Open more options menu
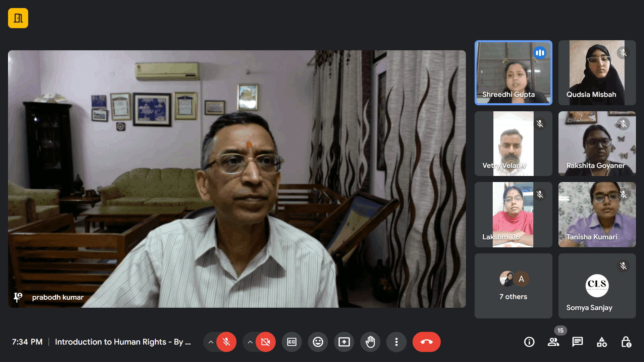The image size is (644, 362). tap(396, 342)
